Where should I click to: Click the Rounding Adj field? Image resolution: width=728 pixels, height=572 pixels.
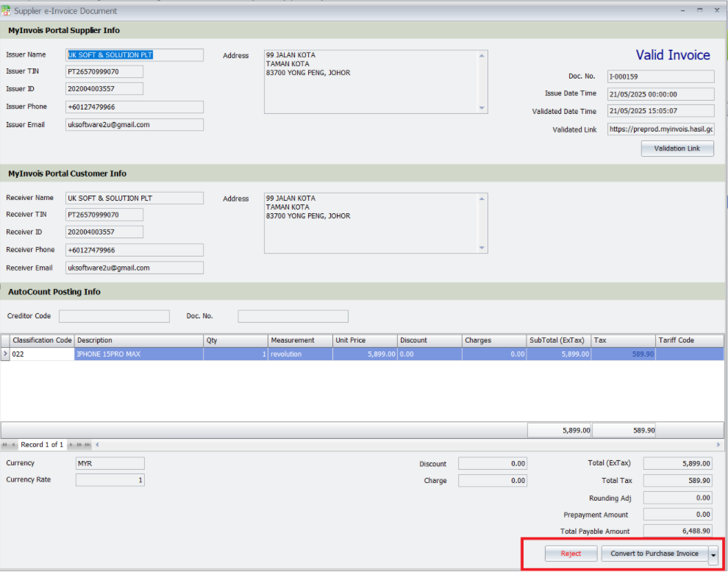(678, 498)
